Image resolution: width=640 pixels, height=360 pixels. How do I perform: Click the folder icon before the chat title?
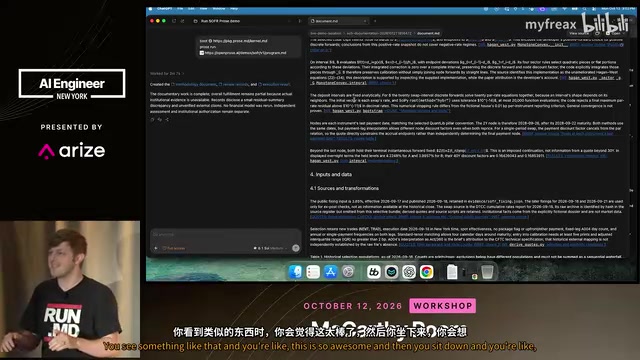pyautogui.click(x=195, y=21)
